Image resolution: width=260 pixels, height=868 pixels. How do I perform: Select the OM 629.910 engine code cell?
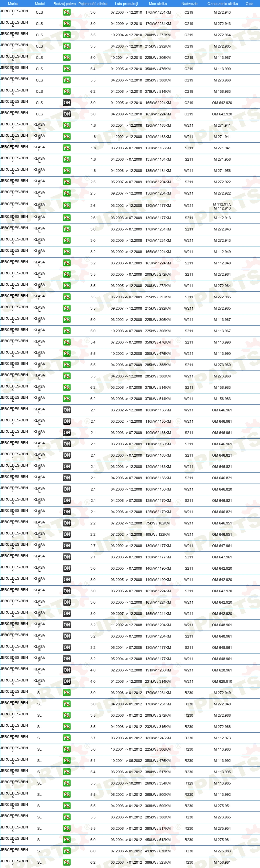click(222, 681)
